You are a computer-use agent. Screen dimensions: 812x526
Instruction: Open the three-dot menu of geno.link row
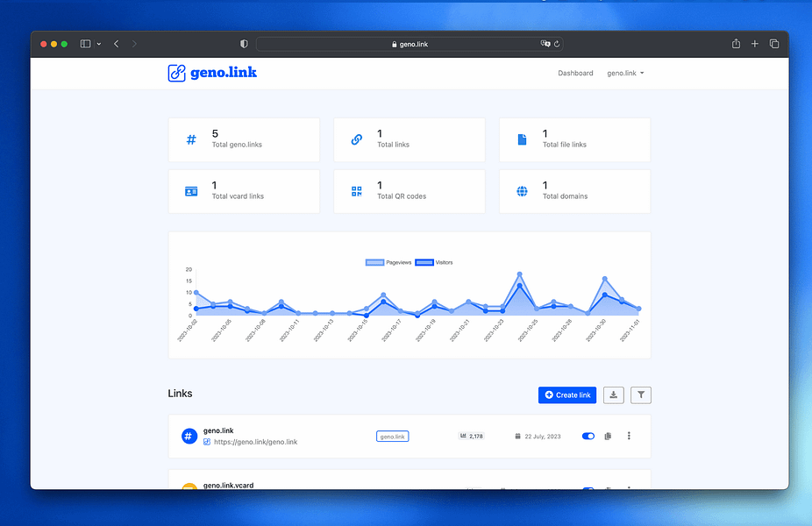[x=629, y=436]
